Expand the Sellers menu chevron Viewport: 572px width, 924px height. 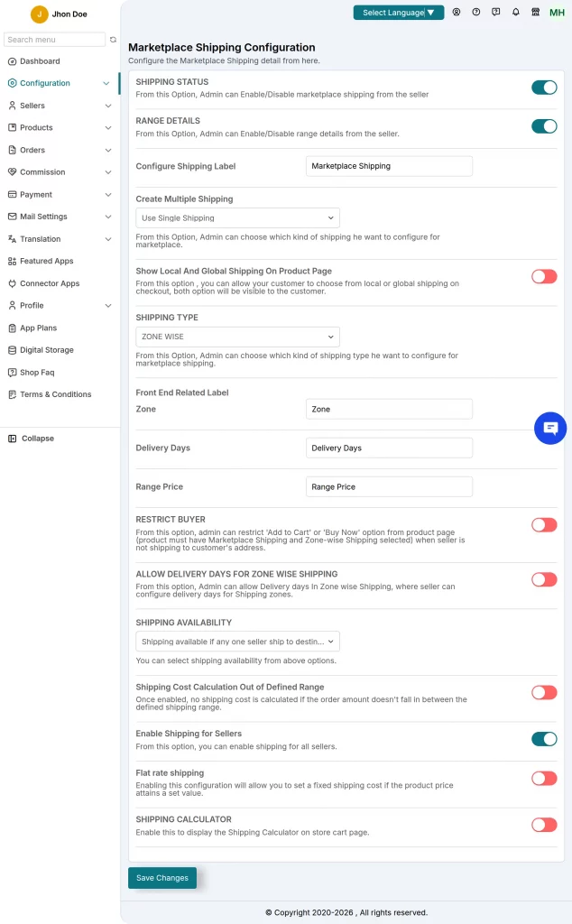click(108, 106)
